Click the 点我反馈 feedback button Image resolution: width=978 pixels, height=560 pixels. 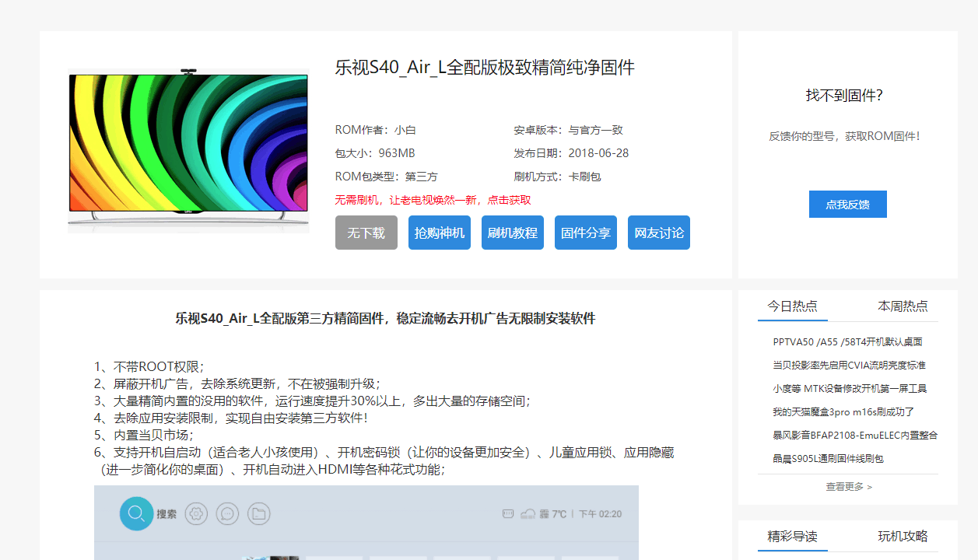coord(848,204)
